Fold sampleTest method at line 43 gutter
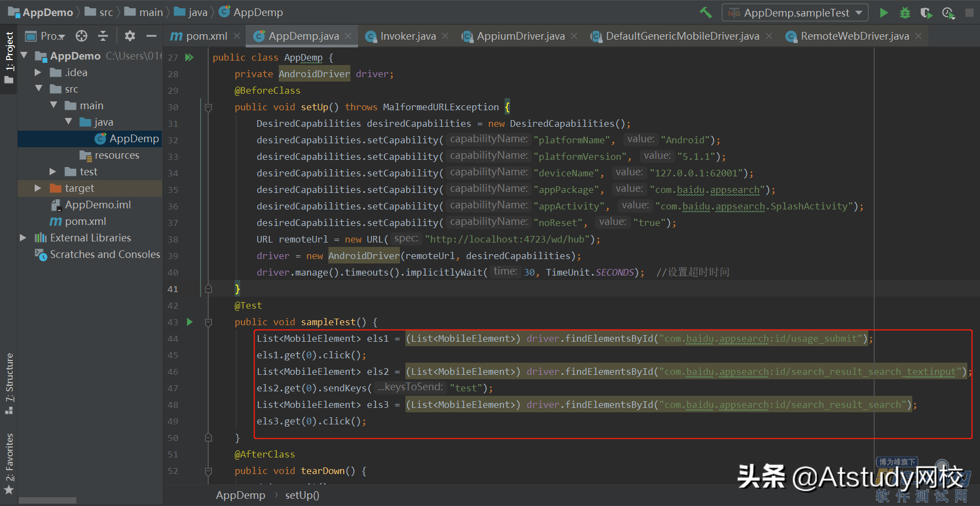The image size is (980, 506). [208, 322]
